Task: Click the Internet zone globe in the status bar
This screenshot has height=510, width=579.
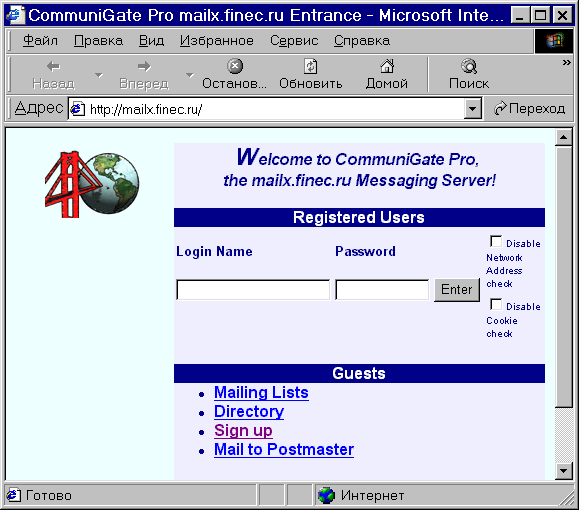Action: [x=326, y=495]
